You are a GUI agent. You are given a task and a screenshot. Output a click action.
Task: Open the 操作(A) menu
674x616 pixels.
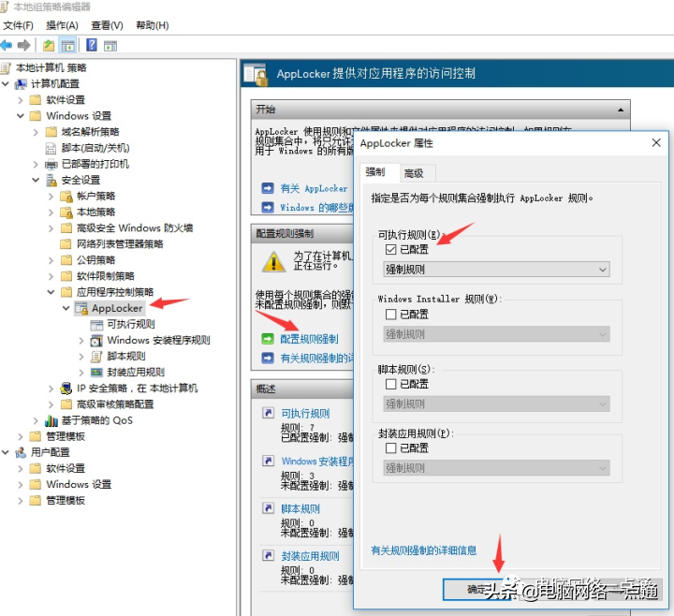[63, 25]
